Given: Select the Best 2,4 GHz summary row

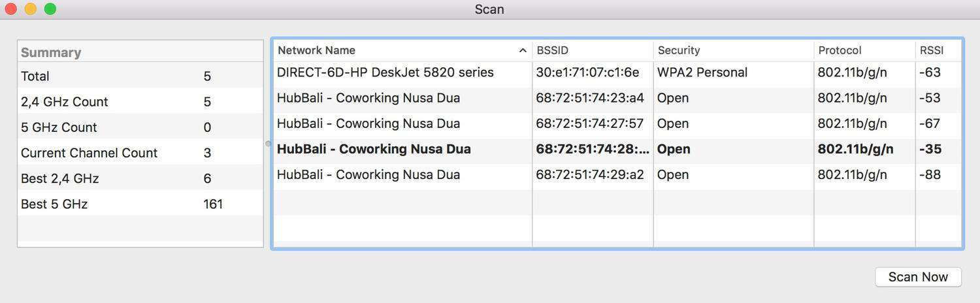Looking at the screenshot, I should click(140, 178).
